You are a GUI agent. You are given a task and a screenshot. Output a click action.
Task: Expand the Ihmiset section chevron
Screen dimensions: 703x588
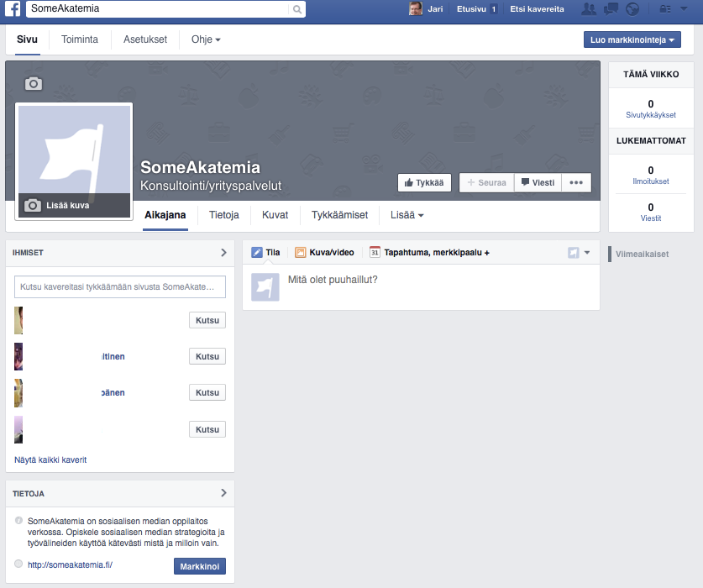[x=223, y=253]
